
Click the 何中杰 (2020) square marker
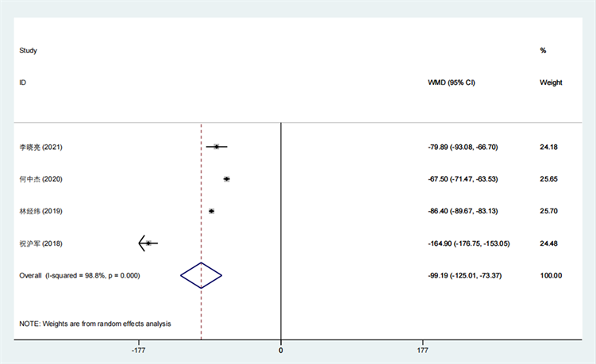tap(227, 179)
